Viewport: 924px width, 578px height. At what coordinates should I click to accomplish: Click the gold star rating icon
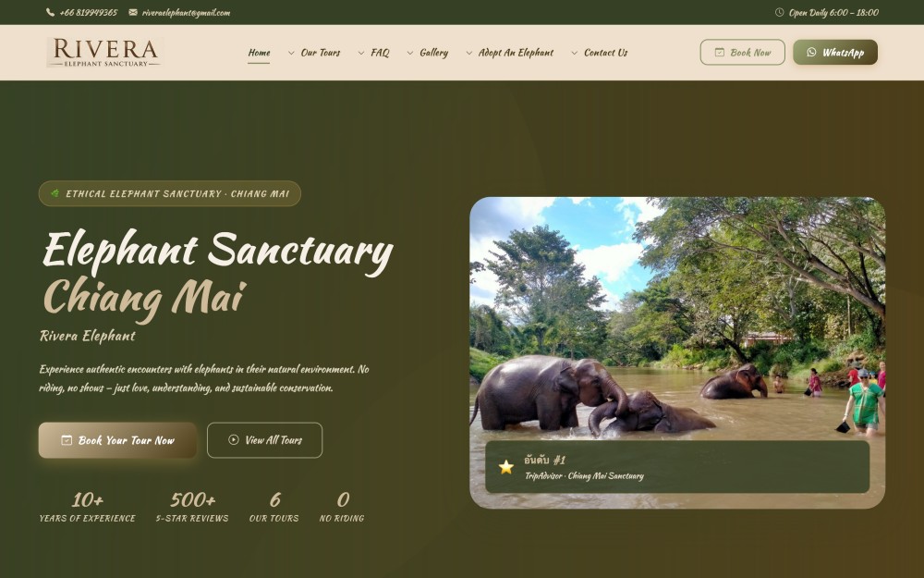tap(506, 467)
